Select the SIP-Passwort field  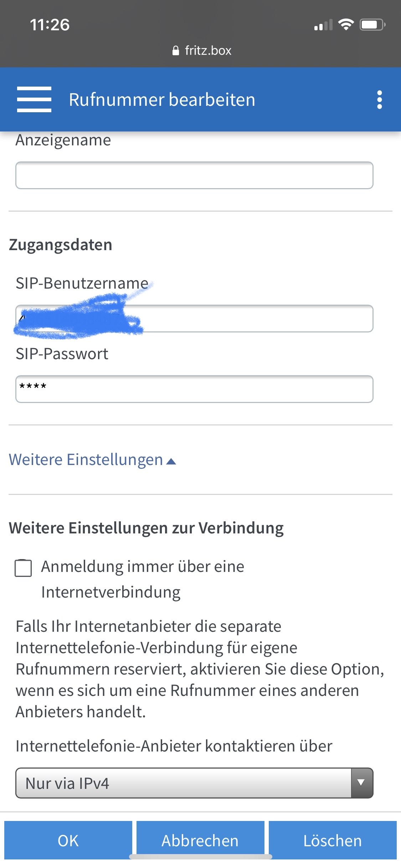tap(194, 389)
